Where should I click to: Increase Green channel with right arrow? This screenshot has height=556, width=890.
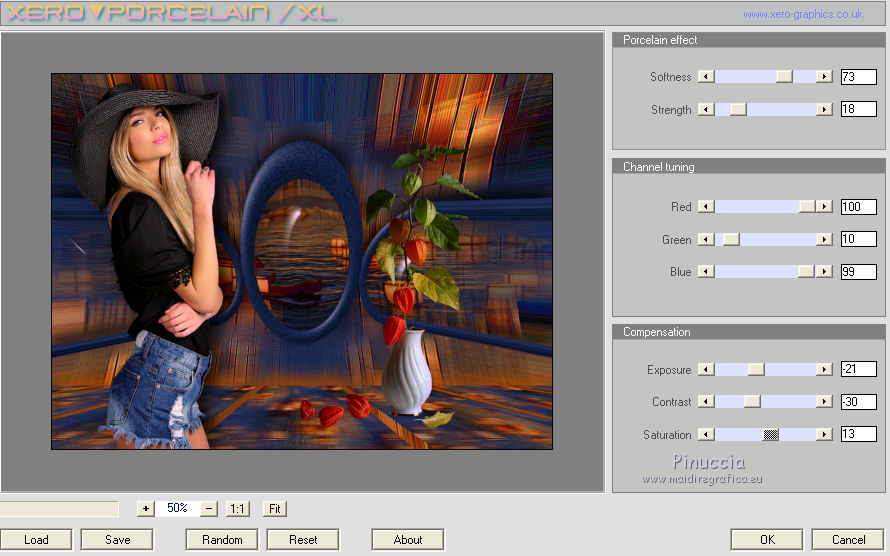click(x=824, y=240)
